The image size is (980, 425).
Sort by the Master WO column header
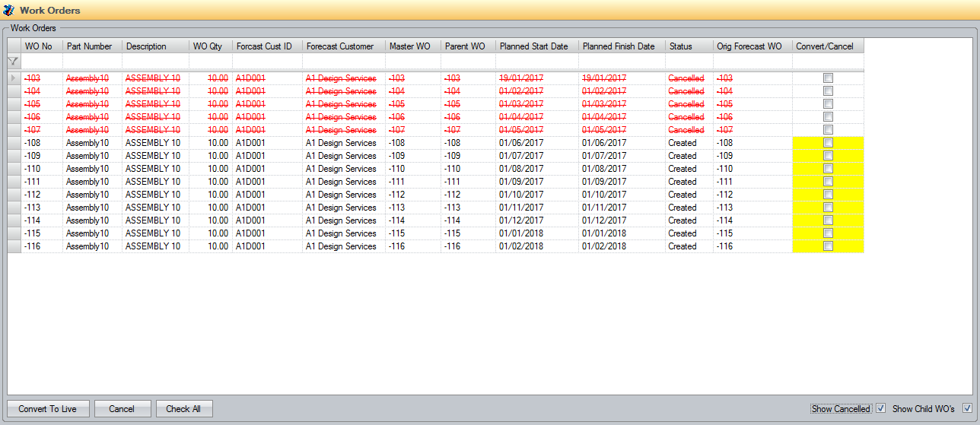pos(413,46)
